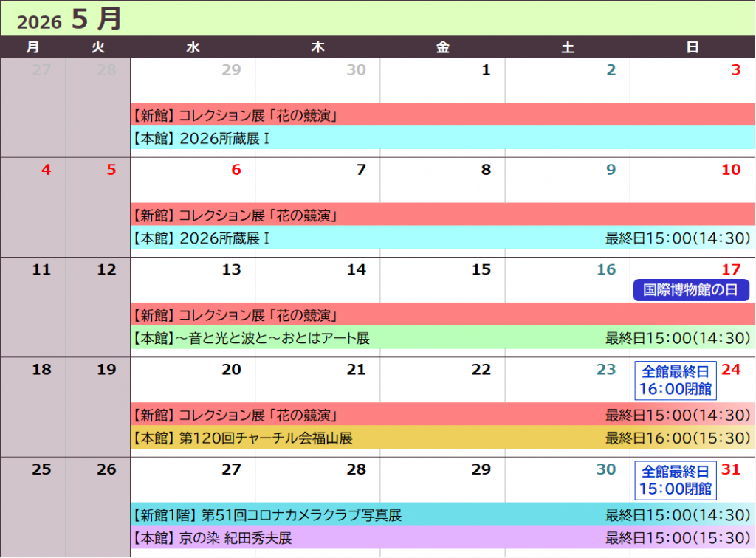Screen dimensions: 756x558
Task: Select date 1 in the Friday column
Action: 485,70
